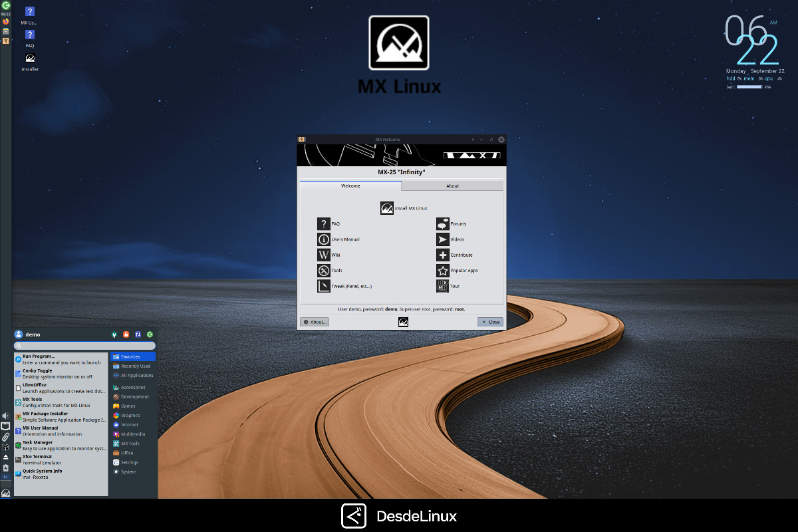Start the MX Tour icon
Viewport: 798px width, 532px height.
coord(442,285)
